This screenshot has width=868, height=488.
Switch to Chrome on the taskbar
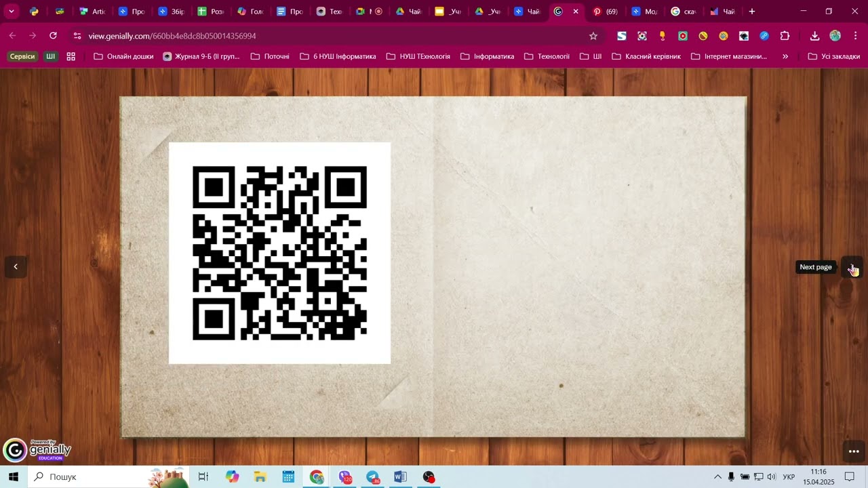click(317, 477)
